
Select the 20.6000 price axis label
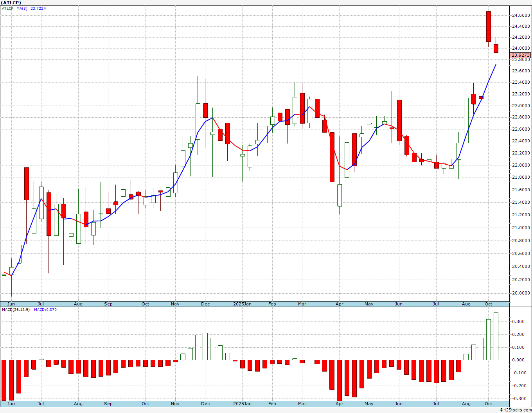521,253
